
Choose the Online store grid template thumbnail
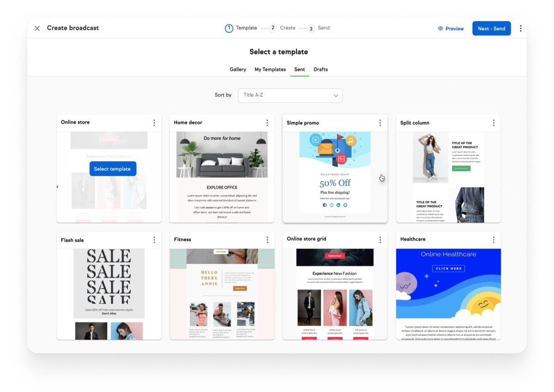point(335,294)
